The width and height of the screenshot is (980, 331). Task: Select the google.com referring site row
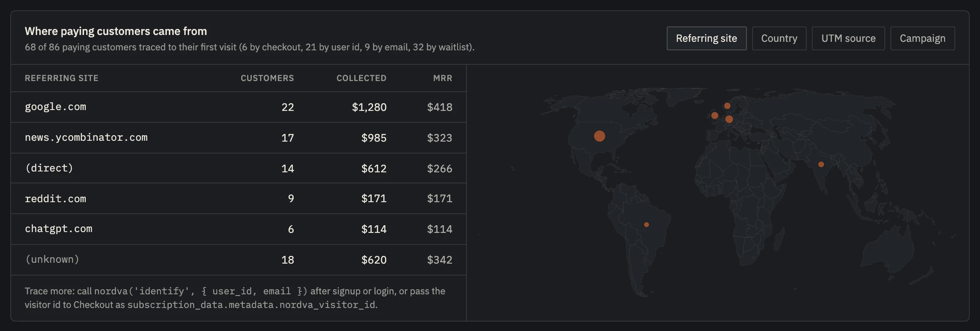239,107
